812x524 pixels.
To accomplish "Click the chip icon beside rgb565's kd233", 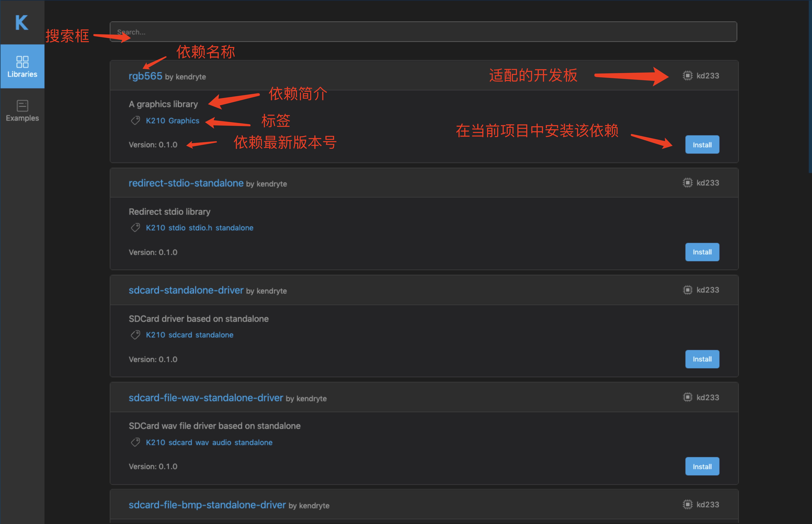I will [687, 75].
